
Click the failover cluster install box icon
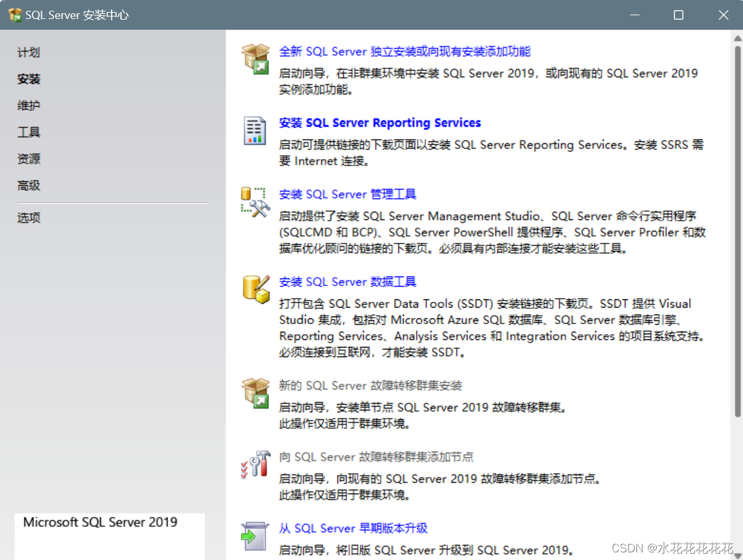256,393
